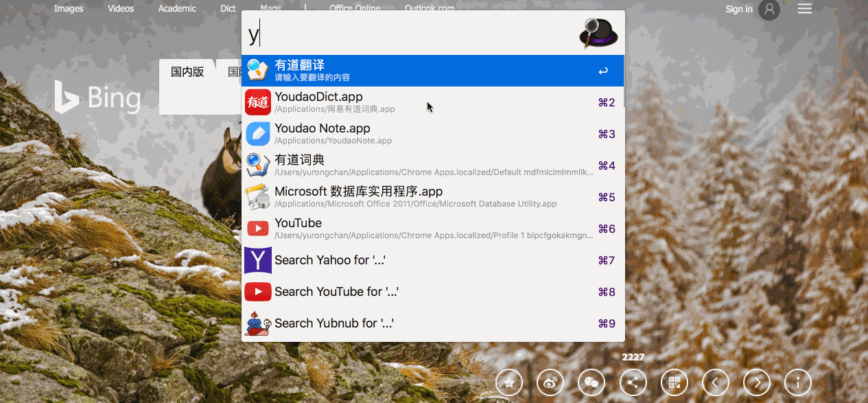Click the share icon button
The height and width of the screenshot is (403, 868).
pos(633,382)
